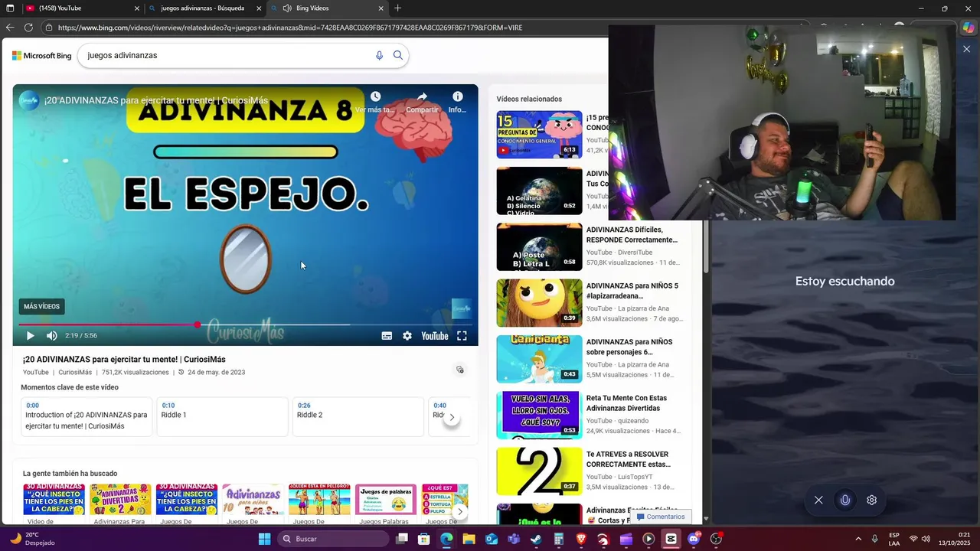Screen dimensions: 980x551
Task: Open CapCut from taskbar
Action: point(671,539)
